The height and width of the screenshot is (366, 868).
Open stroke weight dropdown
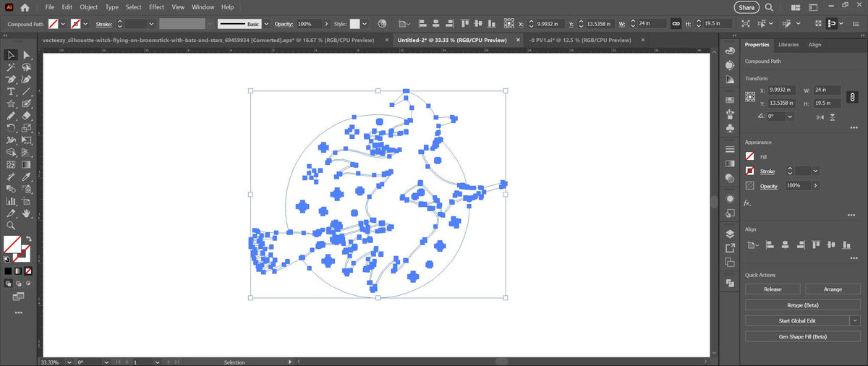151,23
